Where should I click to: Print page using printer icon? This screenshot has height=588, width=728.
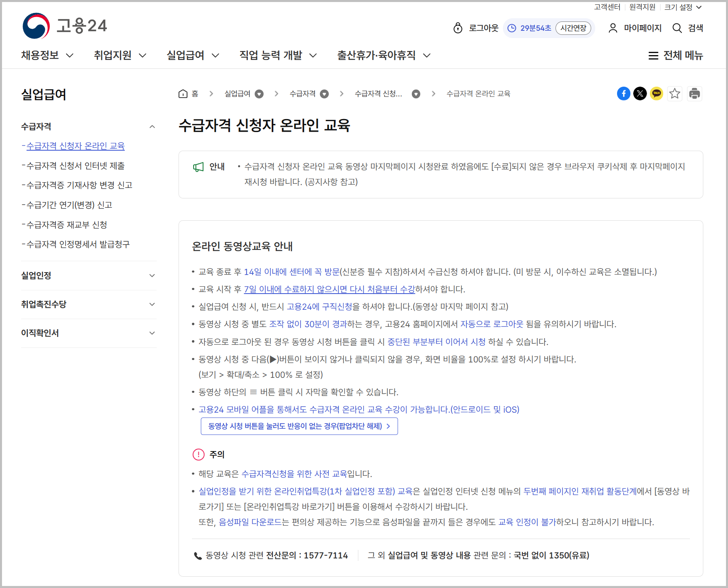(694, 94)
